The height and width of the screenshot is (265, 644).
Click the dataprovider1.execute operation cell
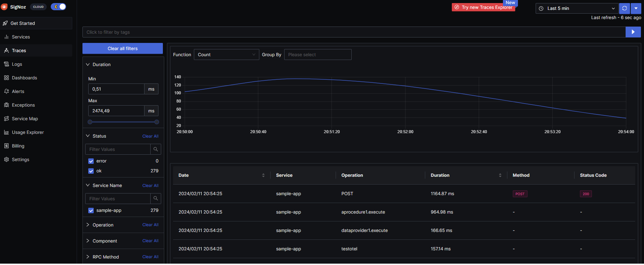pos(365,230)
